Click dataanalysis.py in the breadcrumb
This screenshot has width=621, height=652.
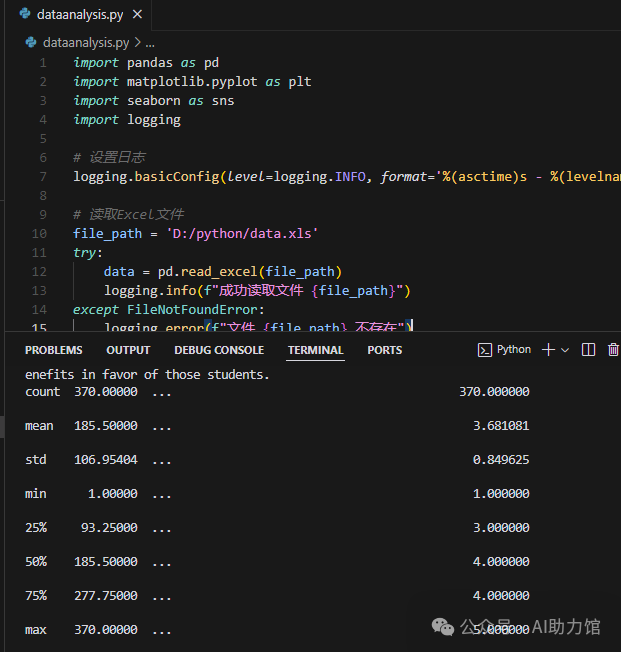click(86, 42)
